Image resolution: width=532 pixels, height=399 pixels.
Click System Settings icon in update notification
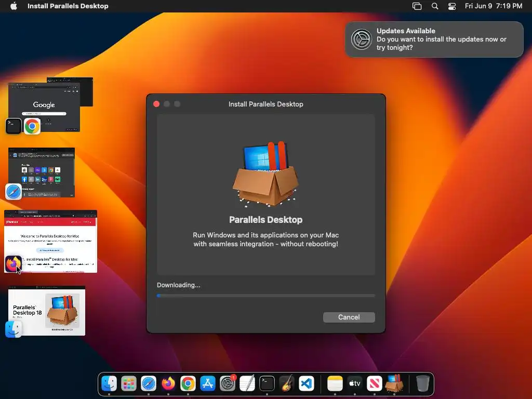tap(362, 39)
